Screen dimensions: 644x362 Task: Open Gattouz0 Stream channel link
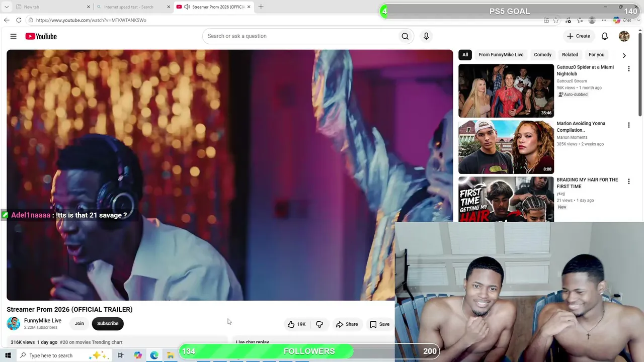pos(572,81)
